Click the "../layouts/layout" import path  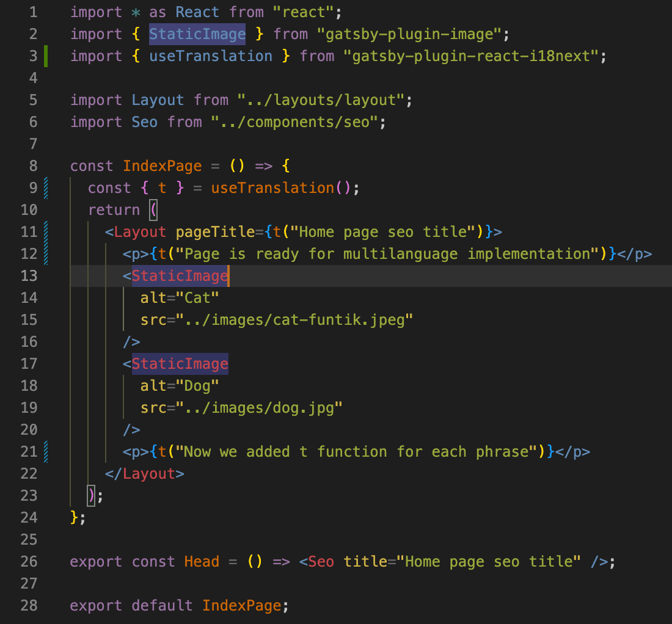pos(321,100)
